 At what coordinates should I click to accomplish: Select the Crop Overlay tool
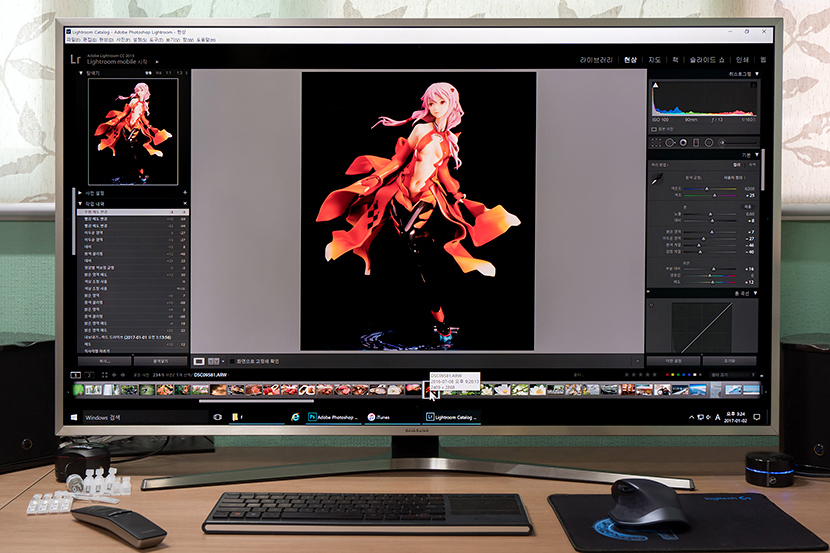point(655,143)
